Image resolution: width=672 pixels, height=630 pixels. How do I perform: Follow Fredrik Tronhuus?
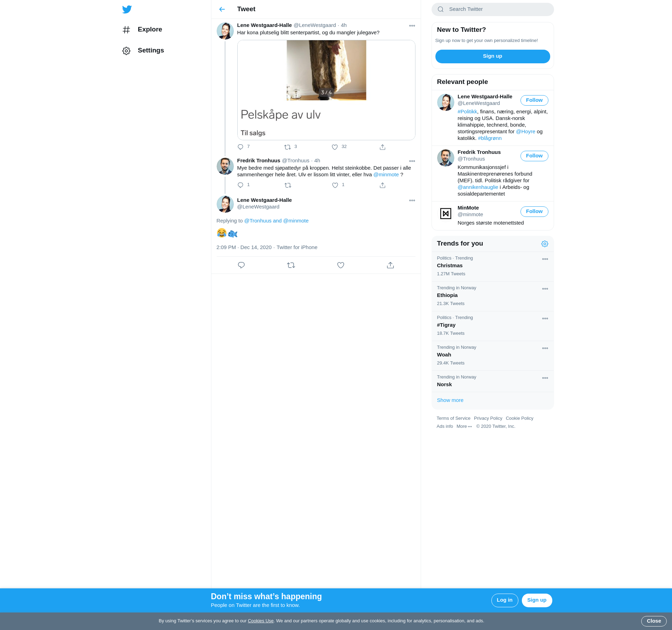[x=534, y=156]
